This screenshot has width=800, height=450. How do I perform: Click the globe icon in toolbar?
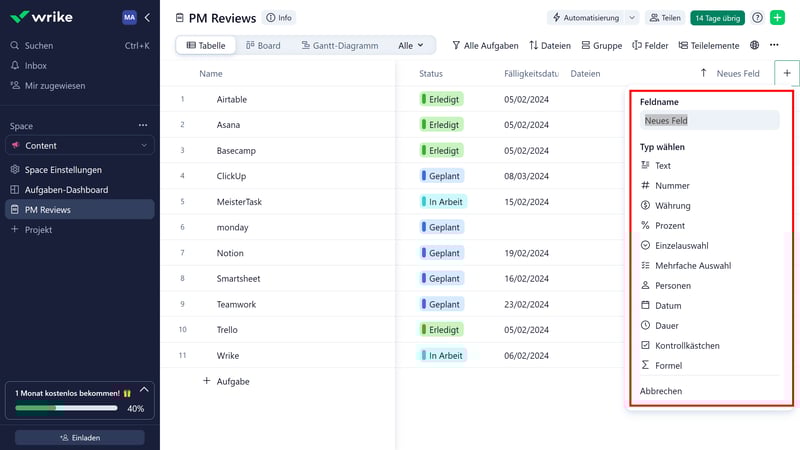click(x=755, y=45)
